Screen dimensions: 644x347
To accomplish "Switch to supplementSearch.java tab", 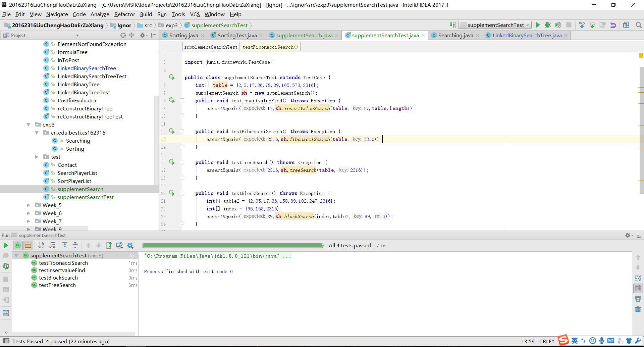I will [x=304, y=35].
